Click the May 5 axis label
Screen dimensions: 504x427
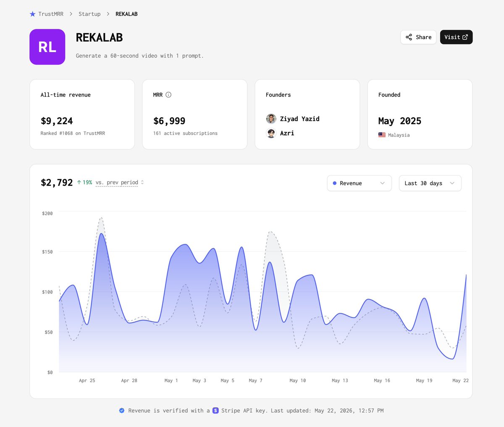click(x=227, y=380)
